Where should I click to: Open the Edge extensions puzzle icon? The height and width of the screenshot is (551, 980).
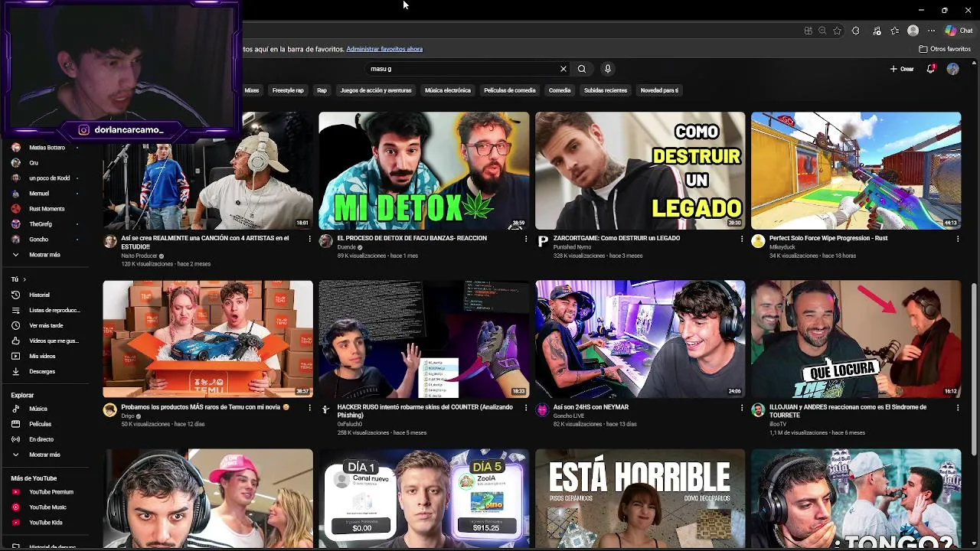coord(855,31)
